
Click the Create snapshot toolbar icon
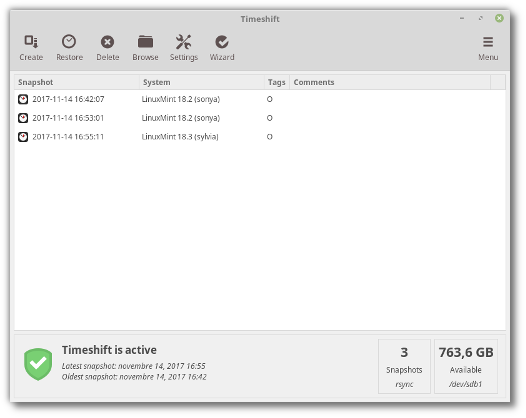pos(31,42)
